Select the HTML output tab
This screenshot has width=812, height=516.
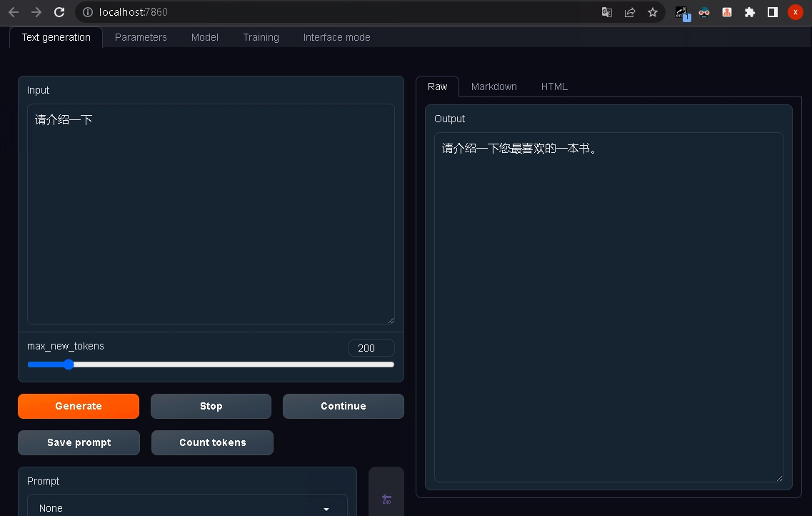coord(554,86)
